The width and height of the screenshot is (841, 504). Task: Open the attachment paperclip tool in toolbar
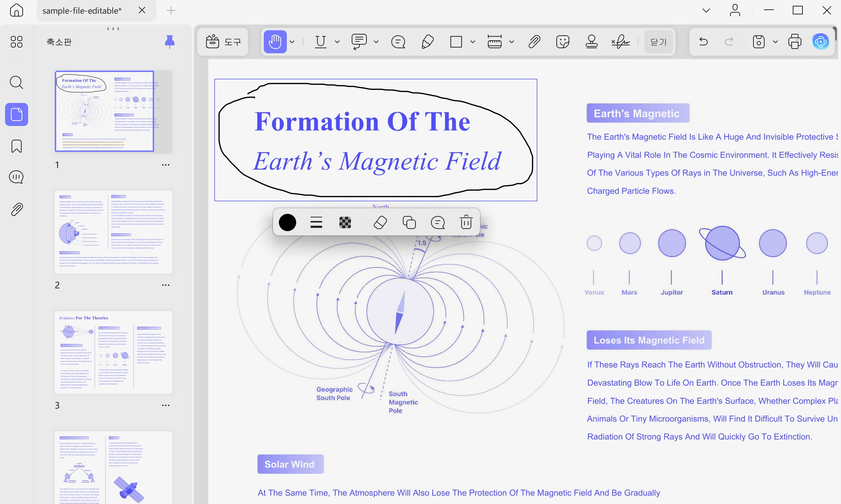(534, 42)
